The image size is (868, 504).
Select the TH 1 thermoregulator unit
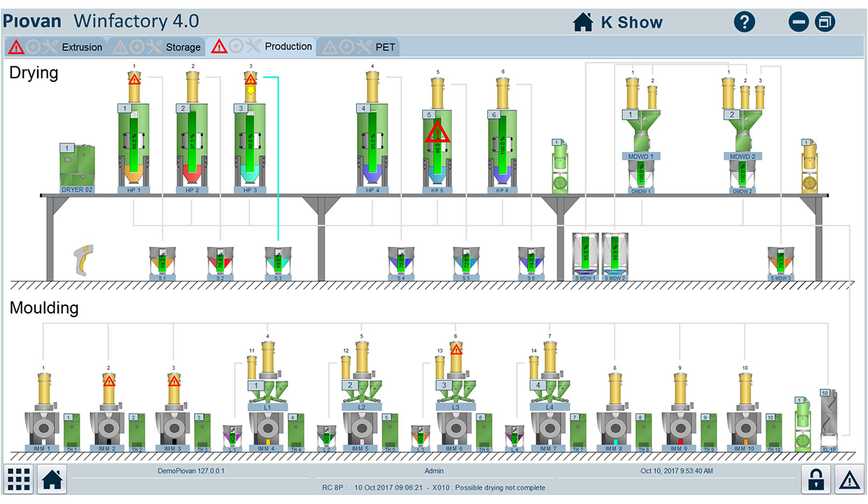71,432
